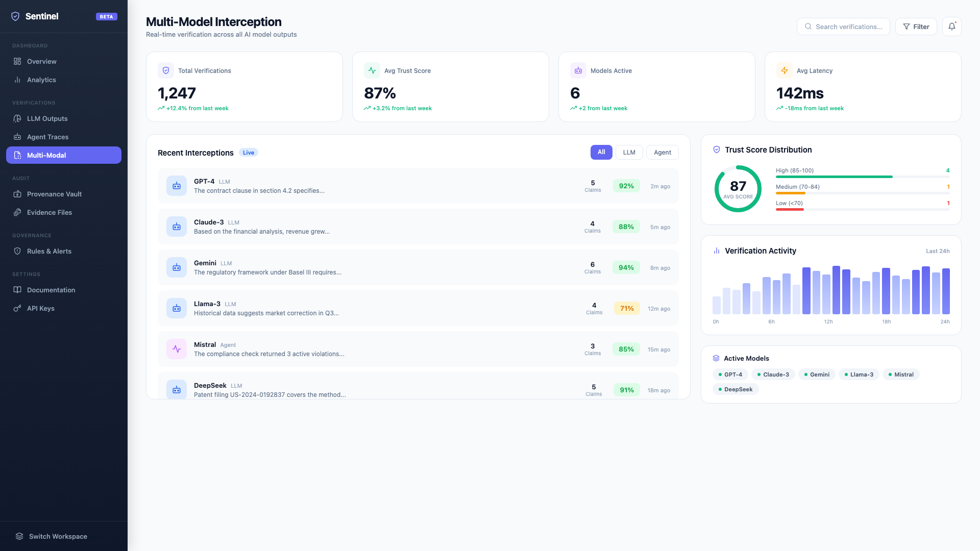Select the All interceptions filter

pos(601,152)
